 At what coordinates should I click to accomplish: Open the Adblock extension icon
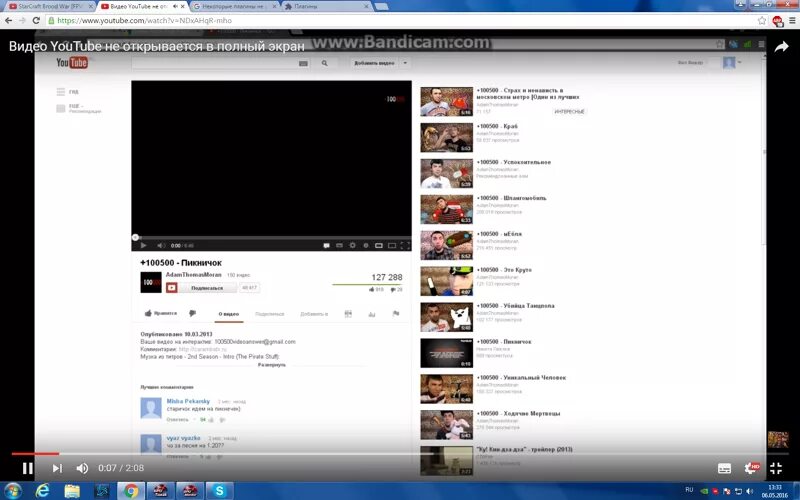pos(778,20)
